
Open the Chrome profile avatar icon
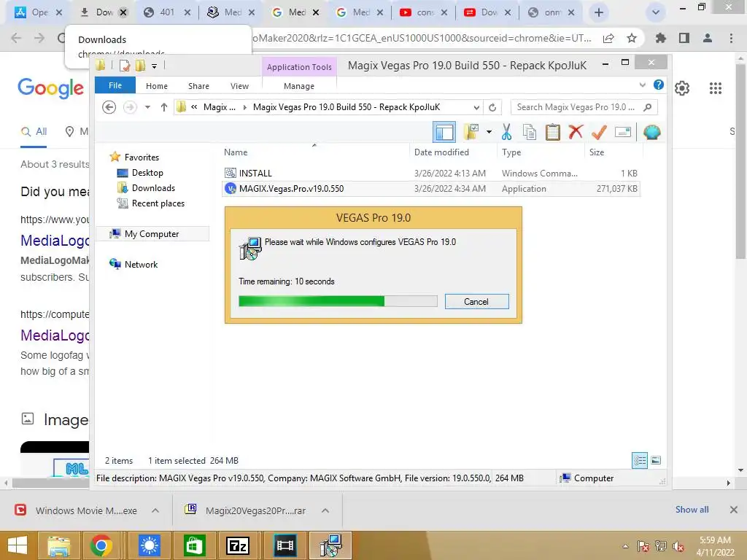[x=708, y=38]
